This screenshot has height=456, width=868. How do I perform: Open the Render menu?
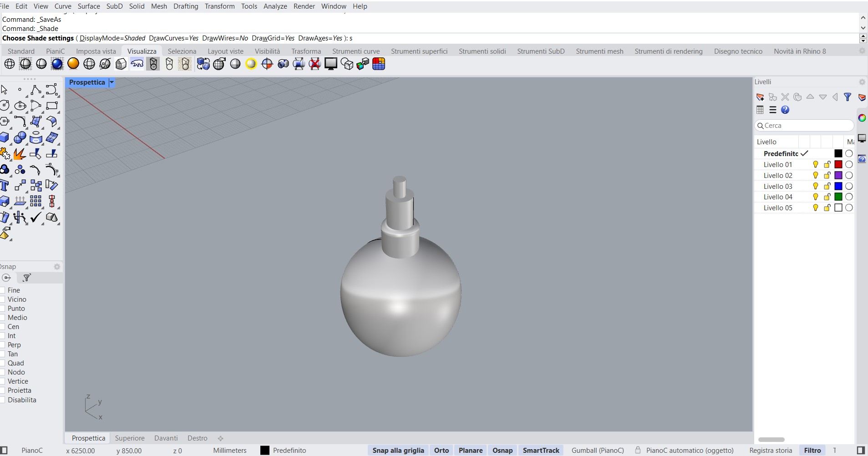point(304,6)
